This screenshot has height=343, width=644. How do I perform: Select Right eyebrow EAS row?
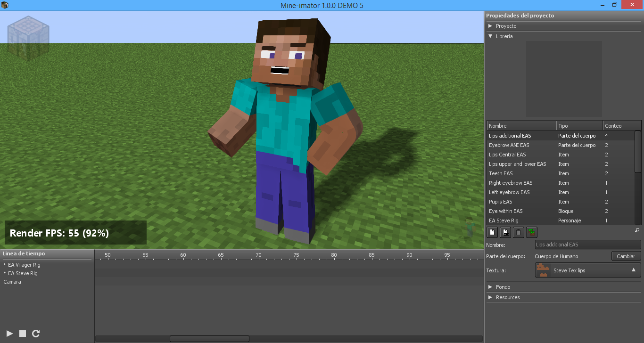click(561, 183)
